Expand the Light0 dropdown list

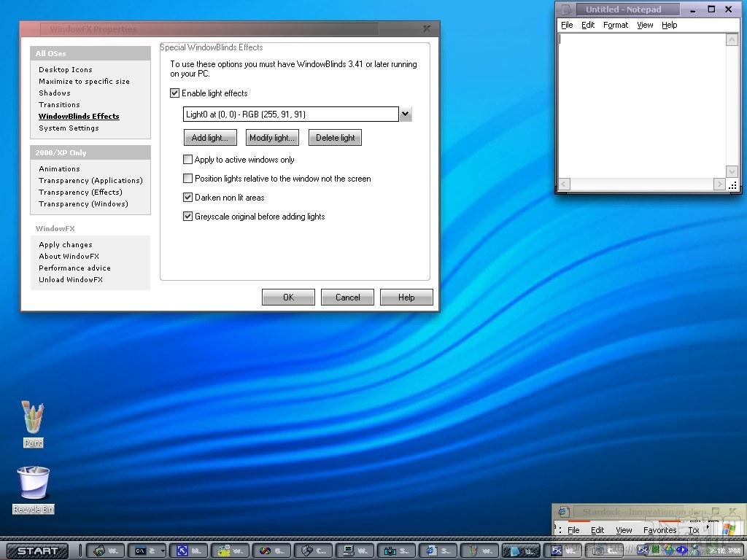pos(406,114)
